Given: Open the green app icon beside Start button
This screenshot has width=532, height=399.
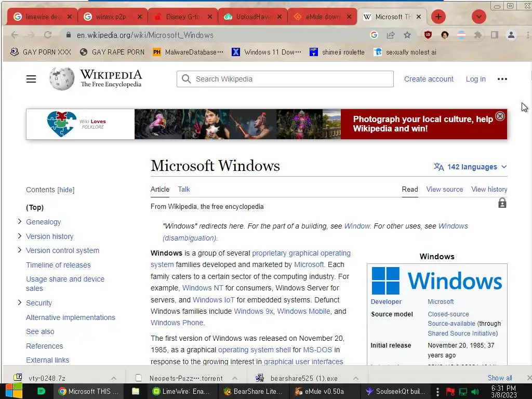Looking at the screenshot, I should tap(41, 391).
